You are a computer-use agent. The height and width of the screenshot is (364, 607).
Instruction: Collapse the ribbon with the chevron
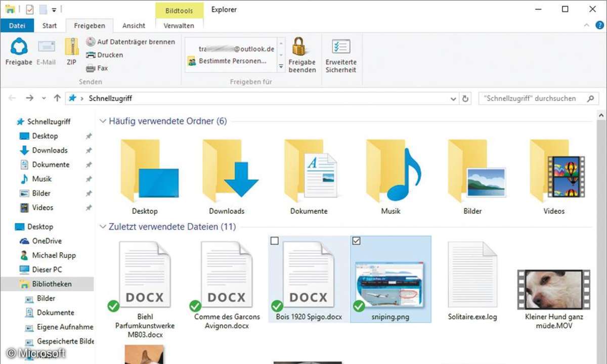click(587, 25)
